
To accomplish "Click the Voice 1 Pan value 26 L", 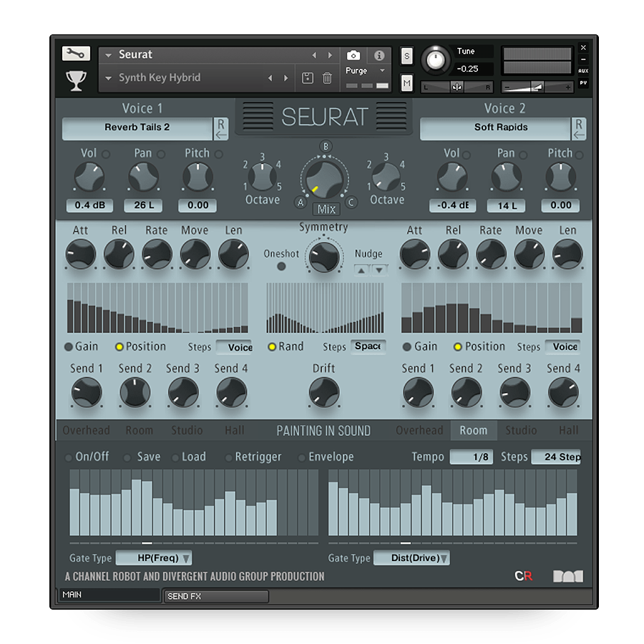I will (143, 205).
